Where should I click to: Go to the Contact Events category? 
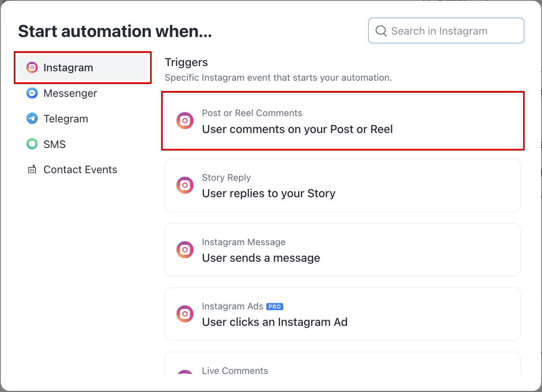(80, 170)
